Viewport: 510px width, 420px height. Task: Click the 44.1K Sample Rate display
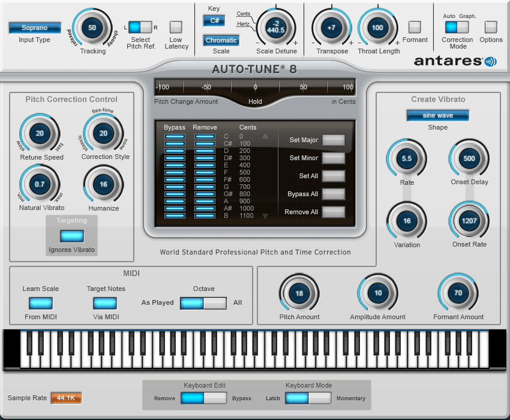point(66,398)
